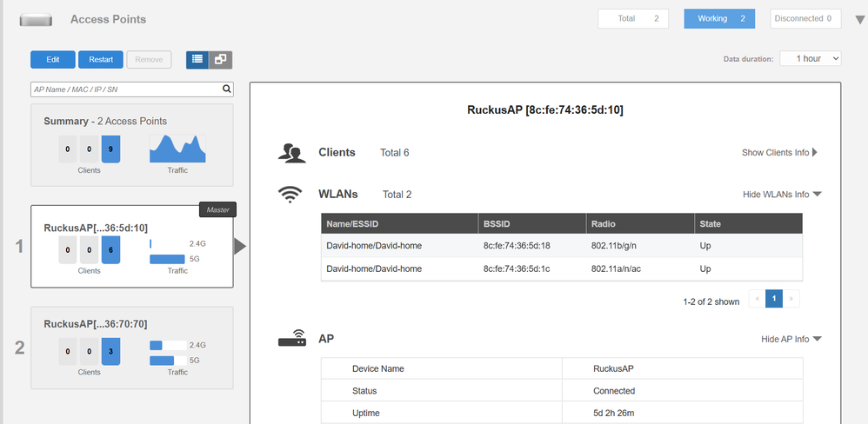Screen dimensions: 868x424
Task: Click the Edit button
Action: [52, 59]
